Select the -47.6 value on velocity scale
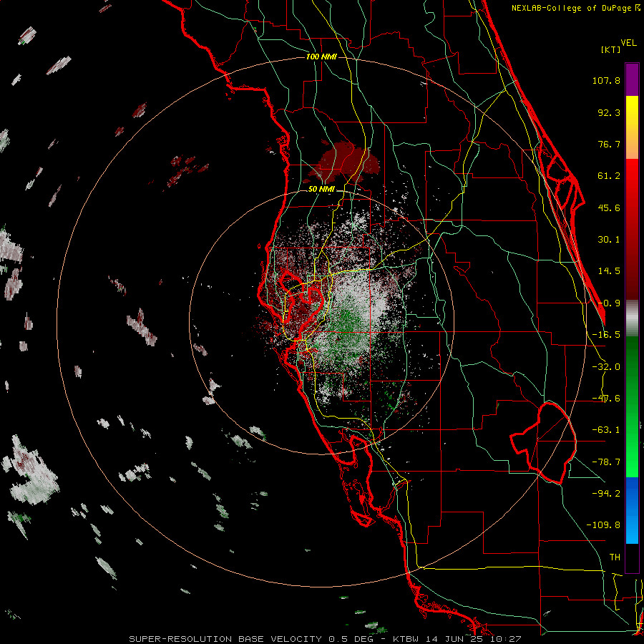 tap(606, 399)
